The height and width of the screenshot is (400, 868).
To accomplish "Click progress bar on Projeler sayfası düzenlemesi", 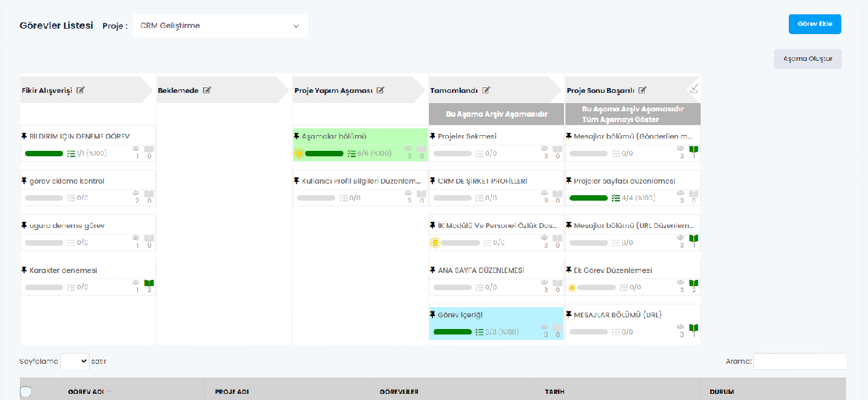I will point(589,198).
